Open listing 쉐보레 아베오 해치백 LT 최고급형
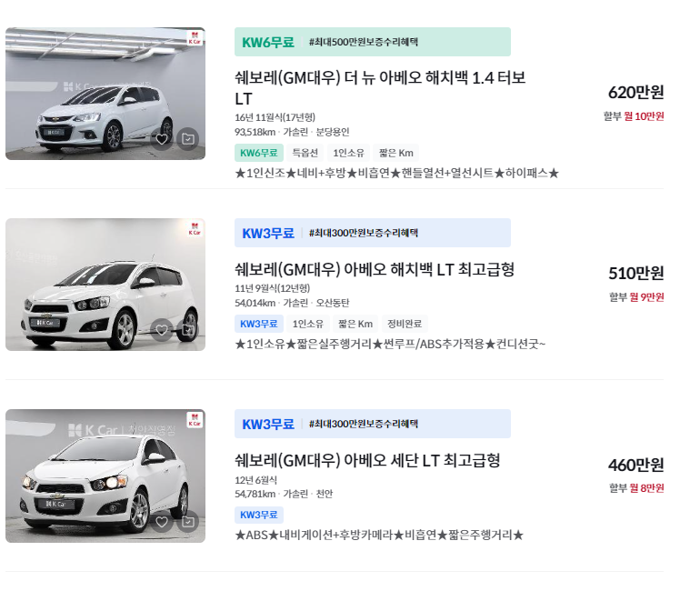The image size is (700, 591). point(375,269)
